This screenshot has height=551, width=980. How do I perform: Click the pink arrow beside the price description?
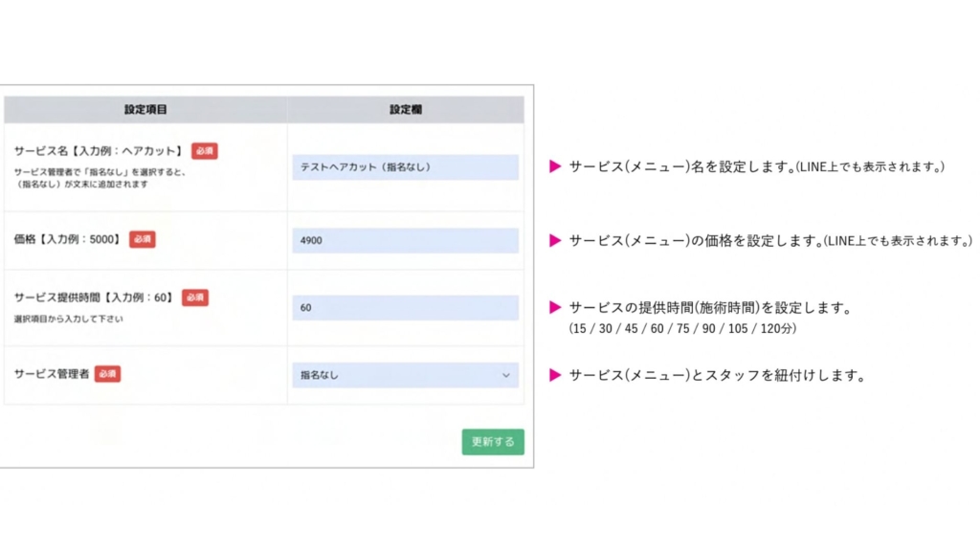pos(554,240)
